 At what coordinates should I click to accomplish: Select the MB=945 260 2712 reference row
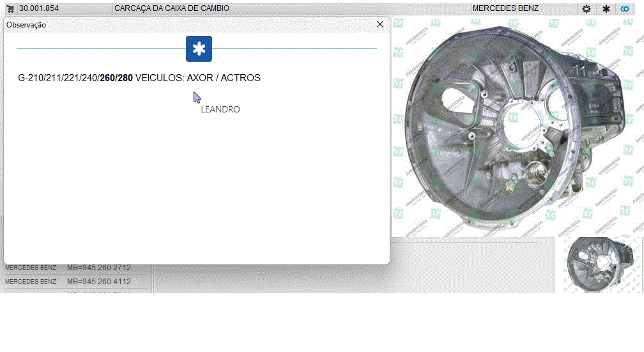pyautogui.click(x=99, y=268)
